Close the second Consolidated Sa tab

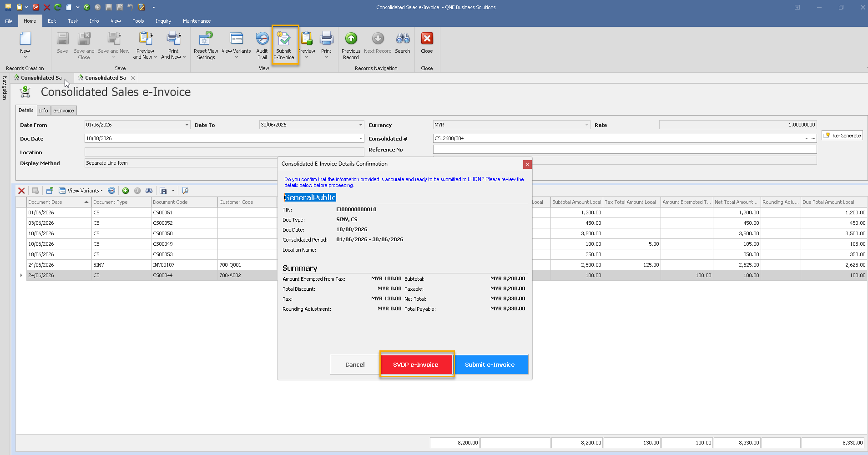(133, 78)
